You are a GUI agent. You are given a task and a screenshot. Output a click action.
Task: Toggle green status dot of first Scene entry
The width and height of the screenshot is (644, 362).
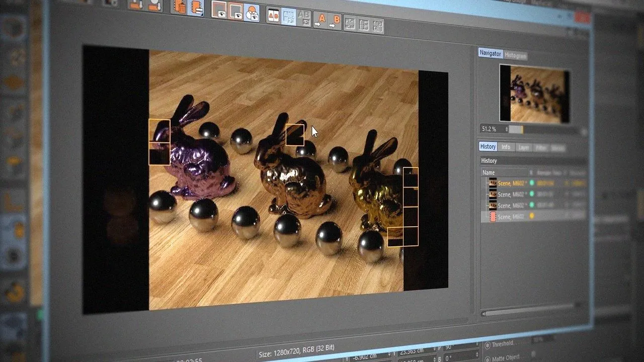[532, 183]
